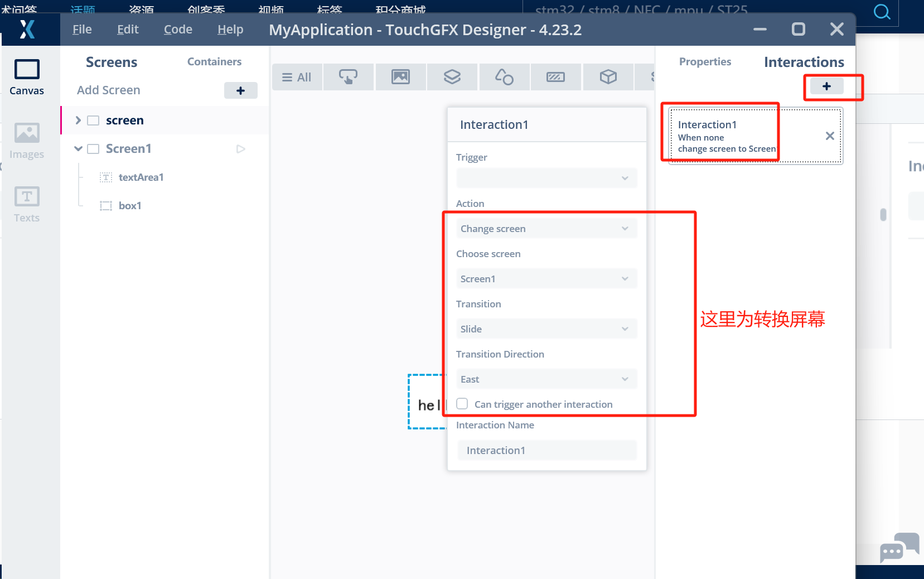This screenshot has height=579, width=924.
Task: Open the Help menu
Action: coord(230,30)
